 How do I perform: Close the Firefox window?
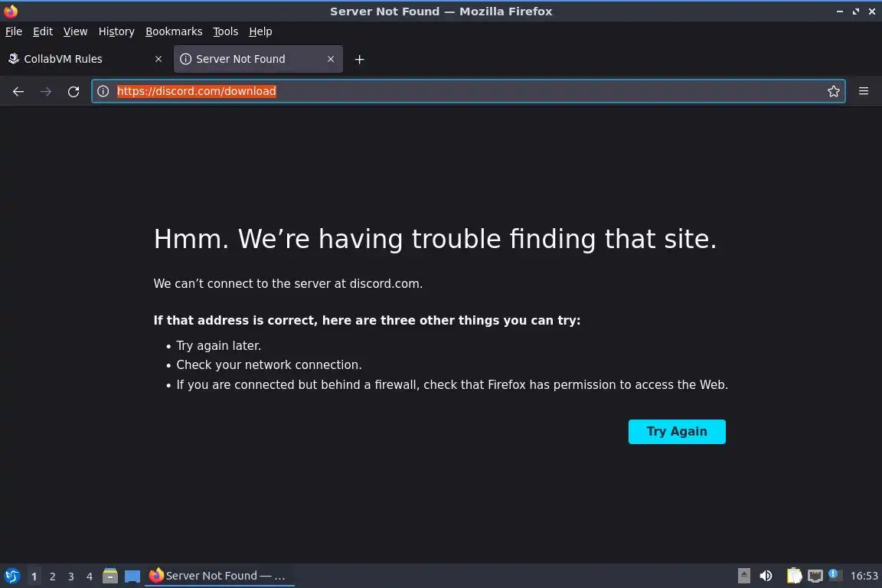[x=872, y=11]
